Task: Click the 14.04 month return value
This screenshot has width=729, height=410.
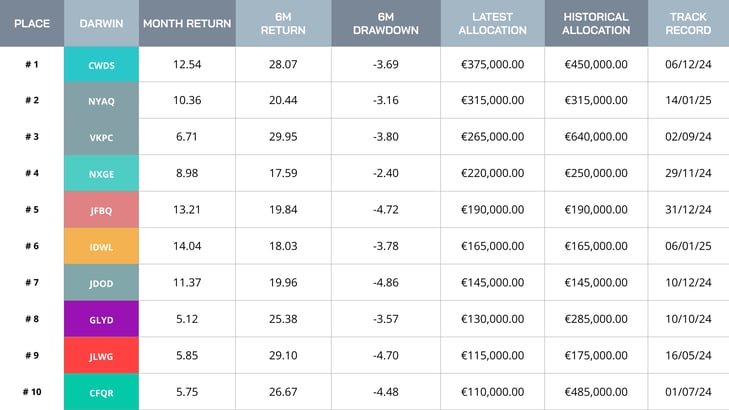Action: tap(187, 246)
